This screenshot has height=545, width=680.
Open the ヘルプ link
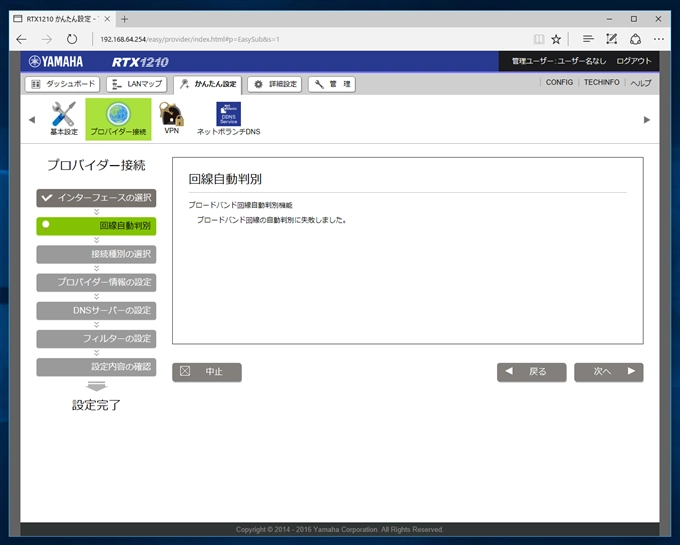641,83
